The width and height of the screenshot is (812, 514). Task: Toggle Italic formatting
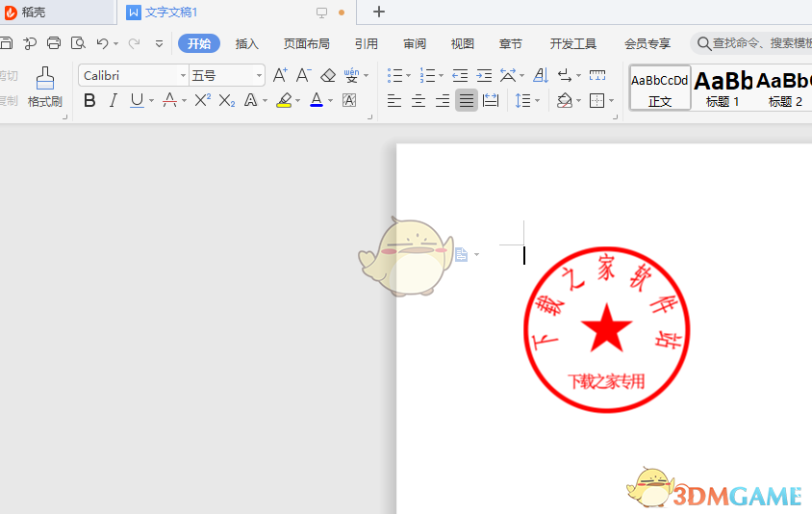pyautogui.click(x=114, y=100)
